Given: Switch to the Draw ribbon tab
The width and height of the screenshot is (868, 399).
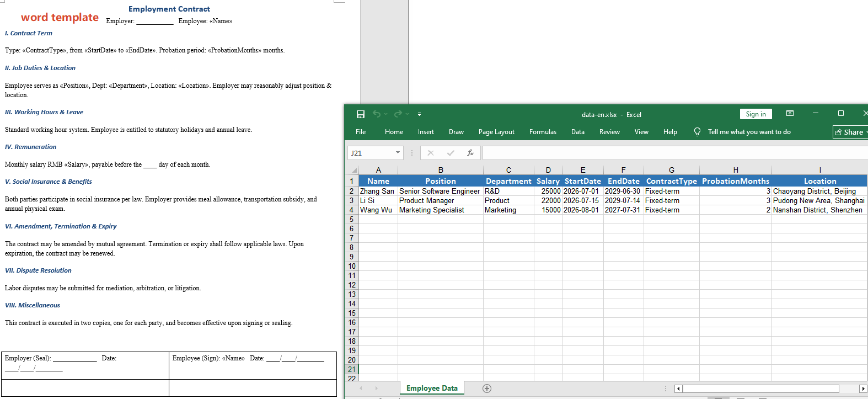Looking at the screenshot, I should click(x=456, y=132).
